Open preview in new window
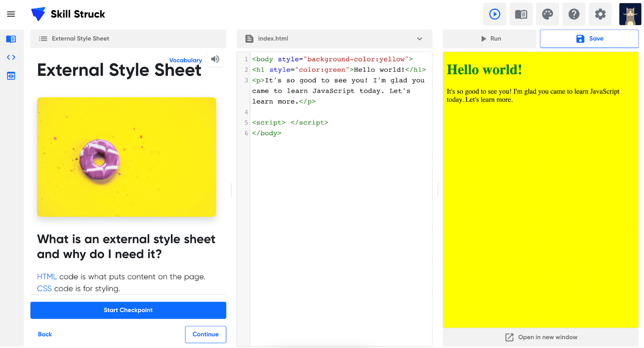644x348 pixels. (541, 337)
